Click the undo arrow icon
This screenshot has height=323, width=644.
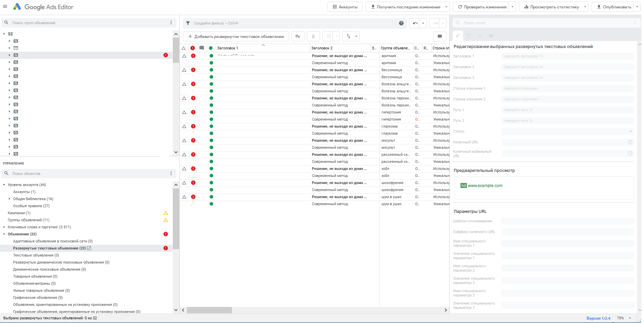[x=415, y=23]
